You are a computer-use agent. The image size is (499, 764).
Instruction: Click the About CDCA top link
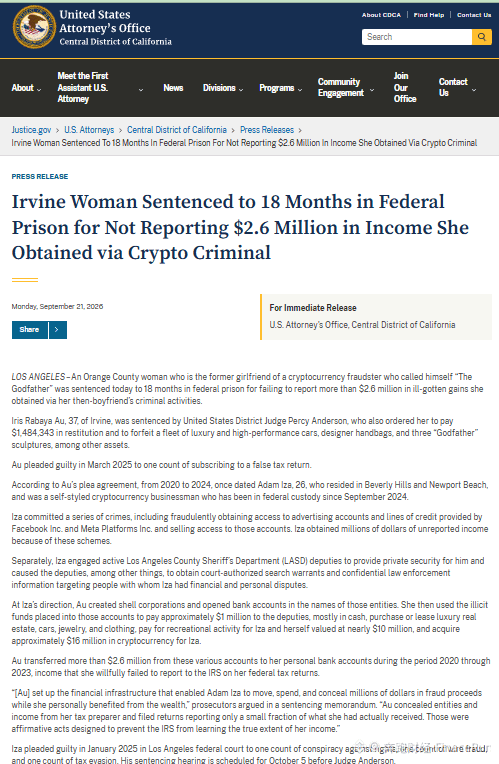[381, 15]
